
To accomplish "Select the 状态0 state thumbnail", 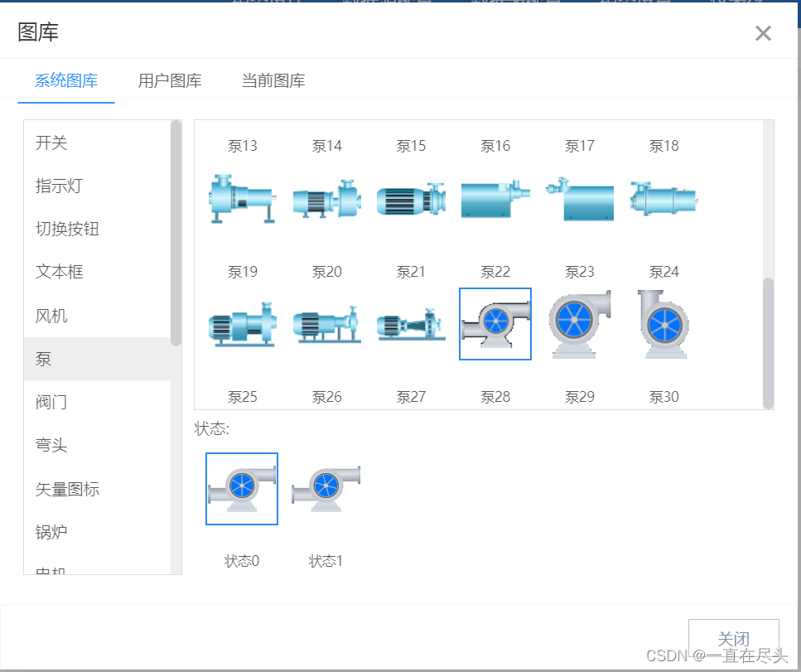I will point(241,488).
